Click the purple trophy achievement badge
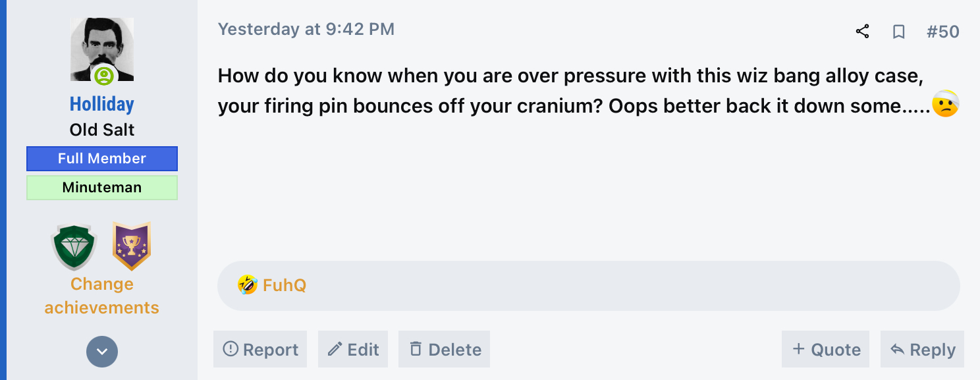The image size is (980, 380). 132,246
